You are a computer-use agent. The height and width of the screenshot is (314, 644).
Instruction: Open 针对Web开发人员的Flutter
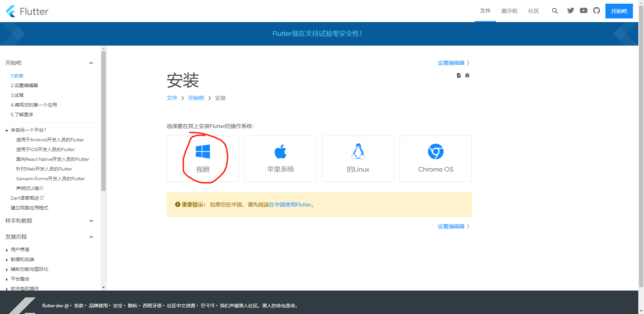(44, 169)
